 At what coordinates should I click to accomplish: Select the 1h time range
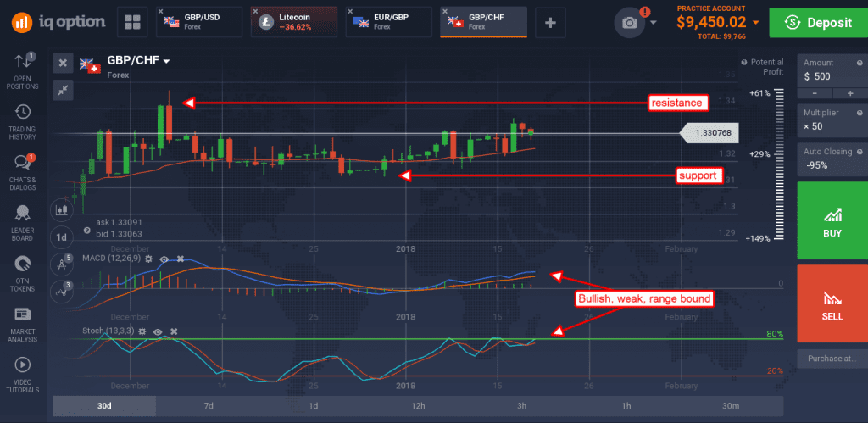pos(626,406)
